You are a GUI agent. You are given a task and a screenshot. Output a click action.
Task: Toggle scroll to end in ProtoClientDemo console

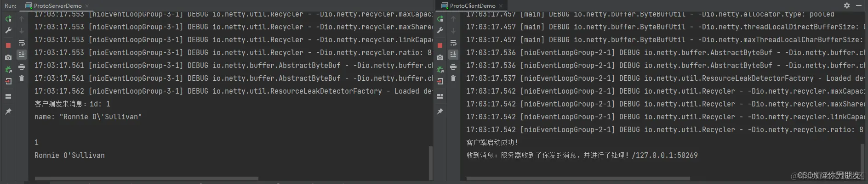453,54
